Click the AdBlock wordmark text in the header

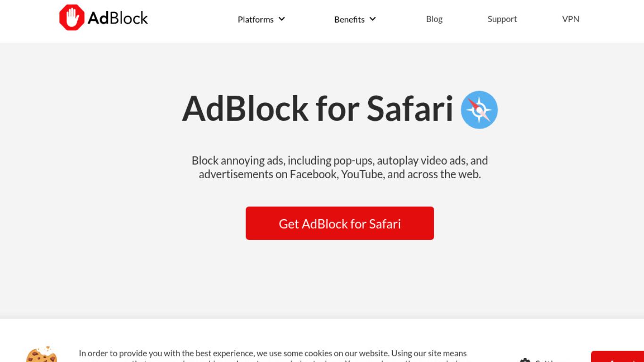click(118, 18)
